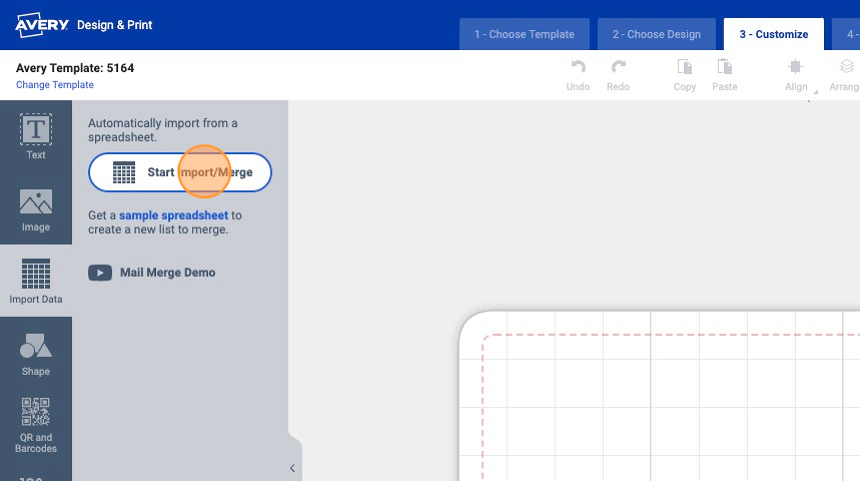Go to the 2 - Choose Design tab
This screenshot has width=860, height=481.
[657, 34]
